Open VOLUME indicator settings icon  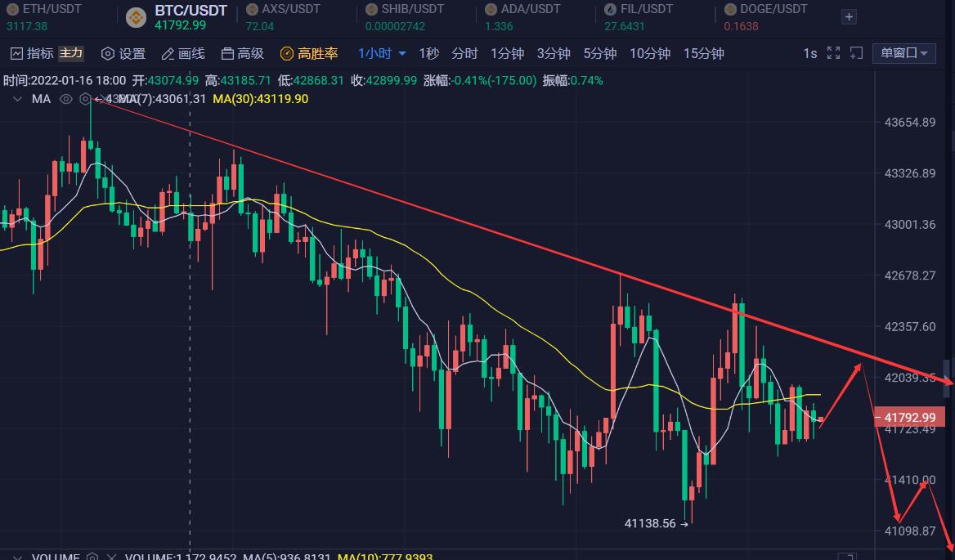tap(92, 557)
